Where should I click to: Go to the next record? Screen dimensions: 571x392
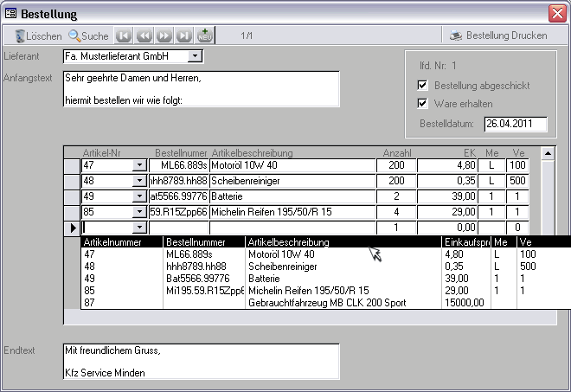(164, 36)
